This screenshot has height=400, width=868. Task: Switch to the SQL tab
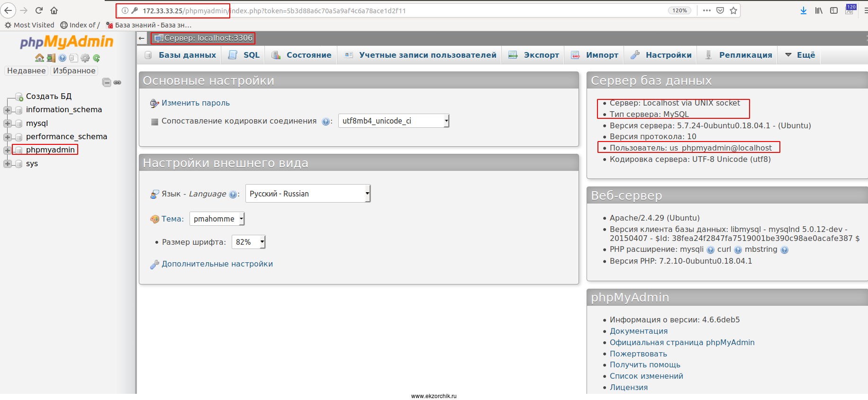[244, 55]
